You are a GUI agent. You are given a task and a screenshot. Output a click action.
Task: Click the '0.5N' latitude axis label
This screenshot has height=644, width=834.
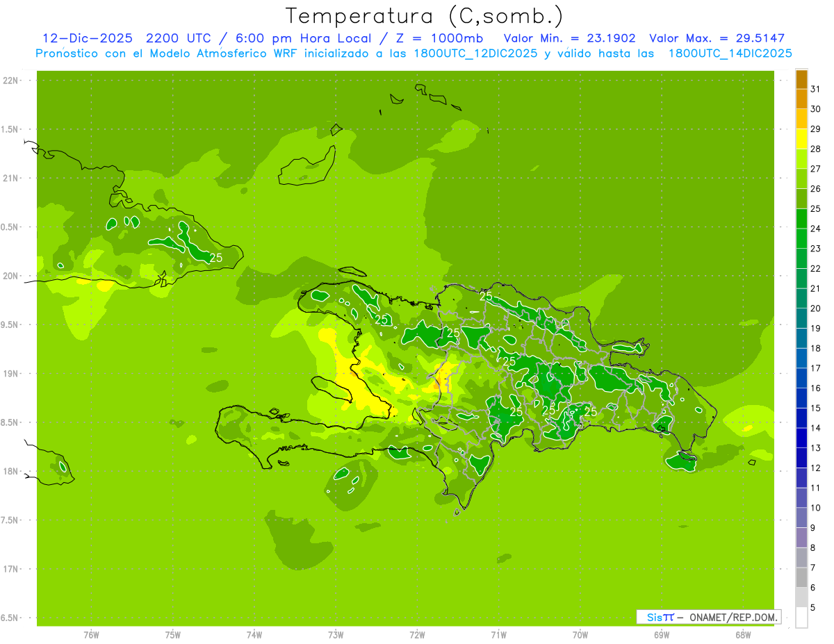click(x=10, y=227)
